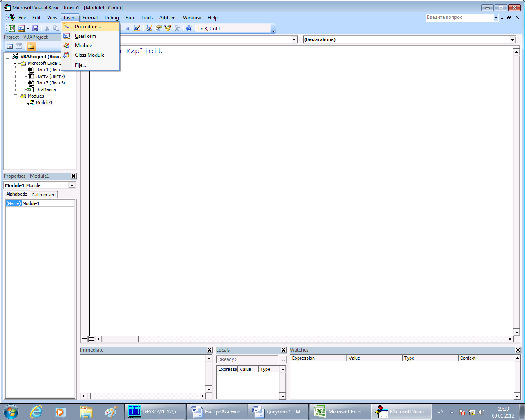
Task: Open the Tools menu
Action: [x=146, y=18]
